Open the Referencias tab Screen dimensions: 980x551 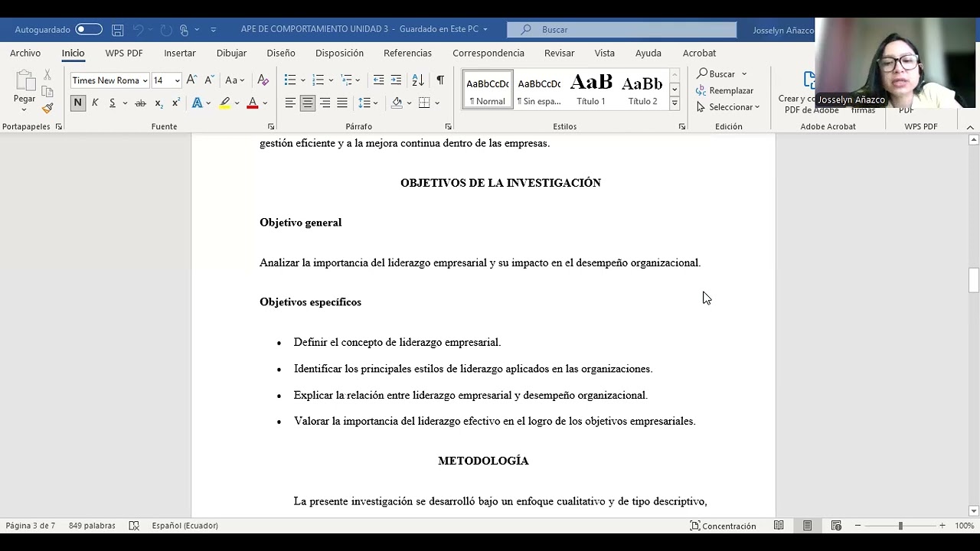pyautogui.click(x=407, y=53)
